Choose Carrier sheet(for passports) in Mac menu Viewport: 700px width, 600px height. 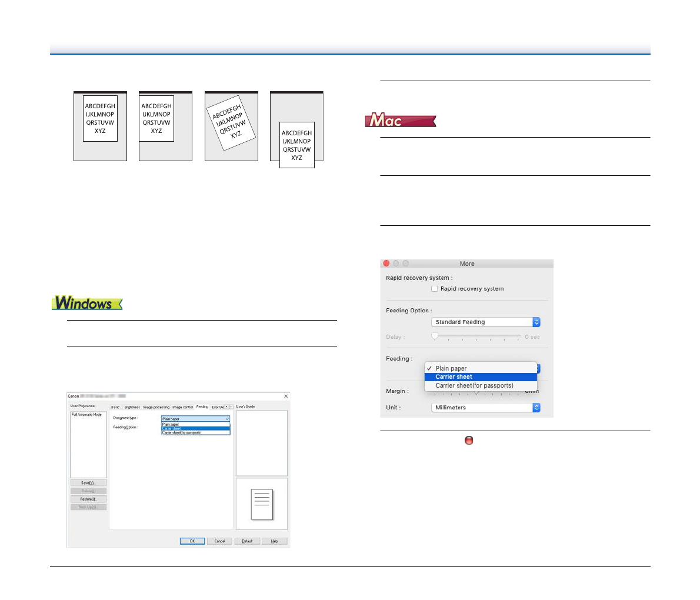pos(474,386)
